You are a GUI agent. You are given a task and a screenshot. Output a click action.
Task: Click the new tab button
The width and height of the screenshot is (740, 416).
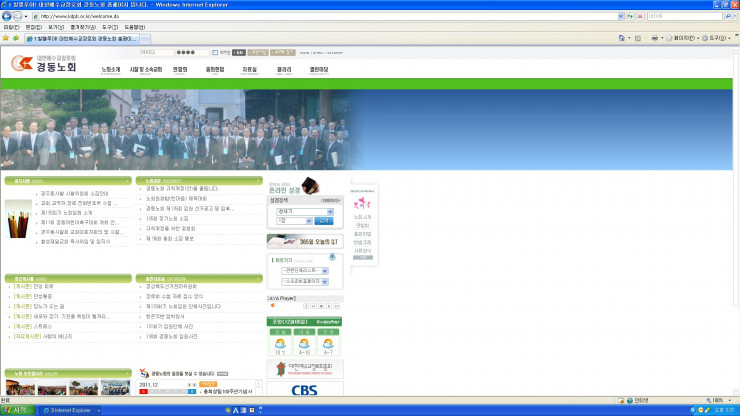[145, 39]
